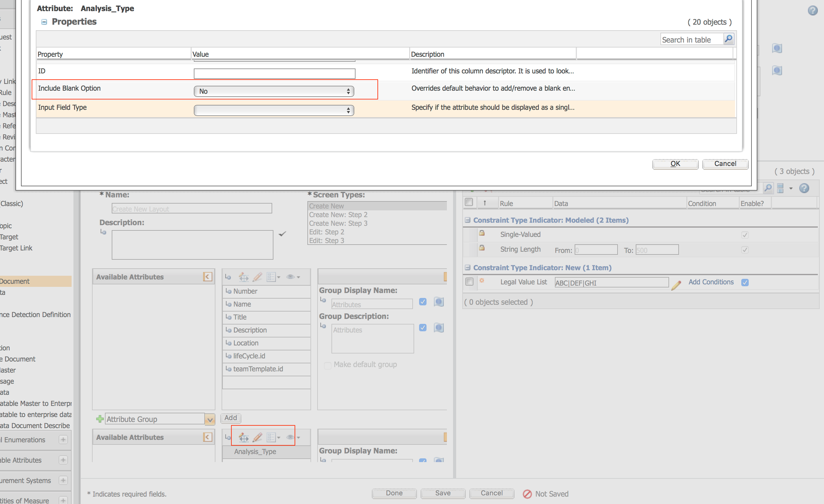Screen dimensions: 824x504
Task: Toggle Enable checkbox for Single-Valued
Action: click(745, 235)
